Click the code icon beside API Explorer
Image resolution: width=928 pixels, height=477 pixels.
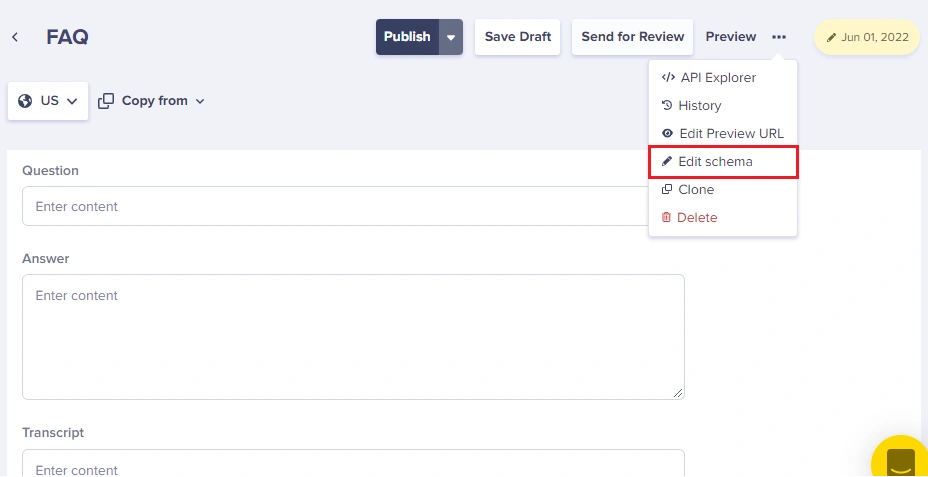click(x=668, y=78)
